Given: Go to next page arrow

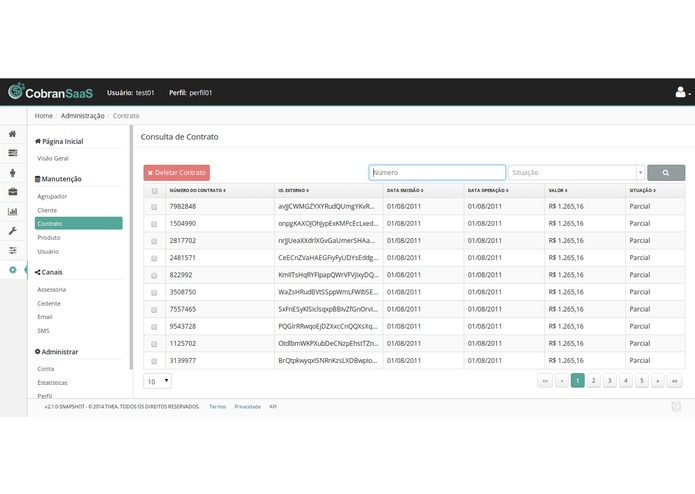Looking at the screenshot, I should pos(657,381).
